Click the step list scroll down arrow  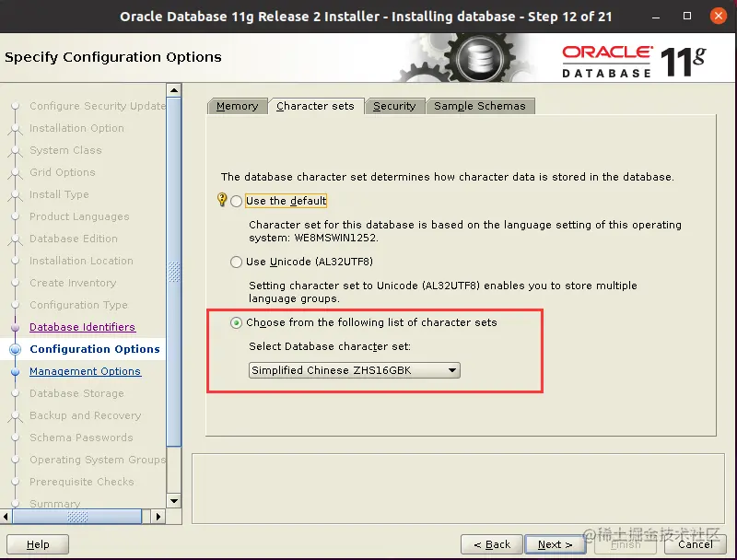[174, 501]
